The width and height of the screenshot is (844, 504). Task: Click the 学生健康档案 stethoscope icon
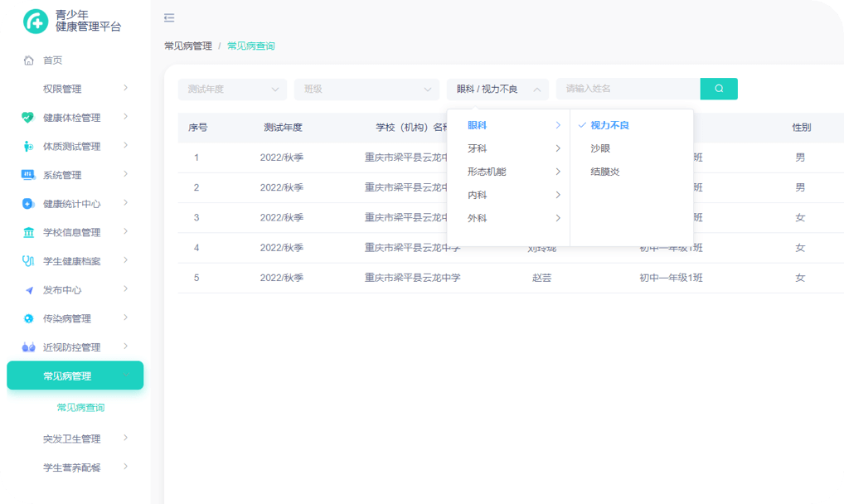pos(28,261)
